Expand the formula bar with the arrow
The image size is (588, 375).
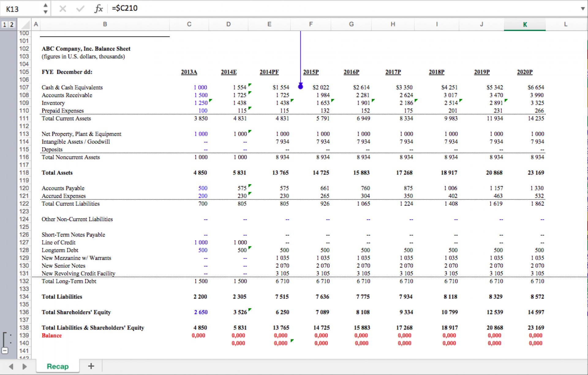tap(582, 9)
